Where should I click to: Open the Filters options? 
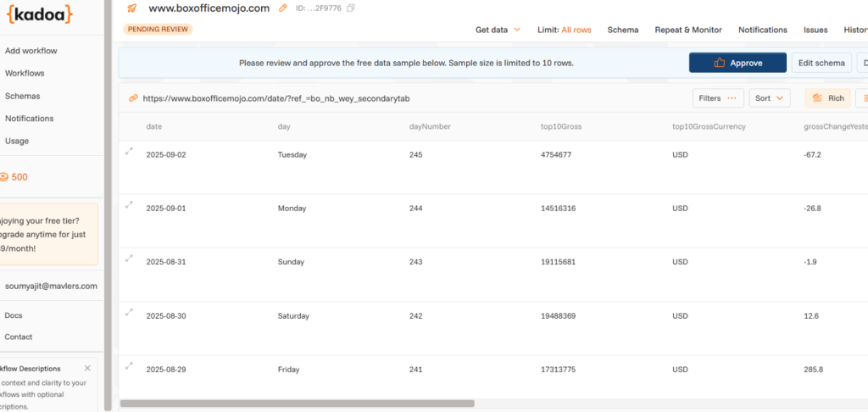click(718, 98)
